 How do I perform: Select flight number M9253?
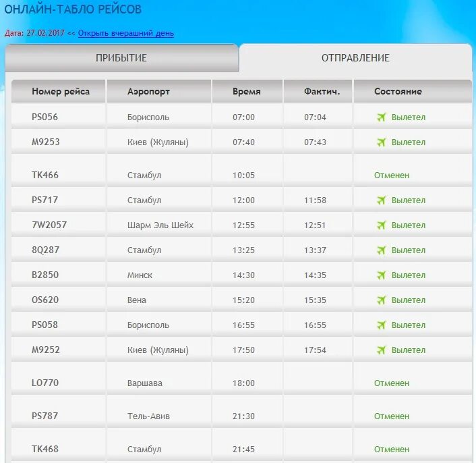[x=46, y=142]
